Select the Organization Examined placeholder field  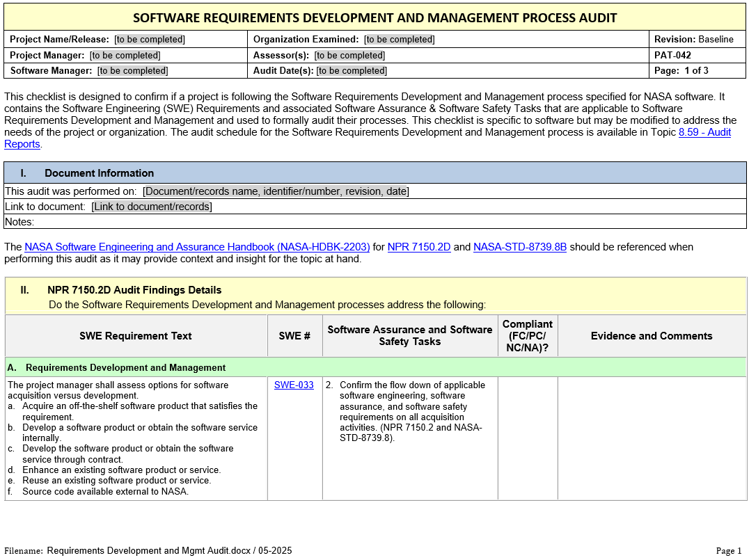tap(399, 40)
